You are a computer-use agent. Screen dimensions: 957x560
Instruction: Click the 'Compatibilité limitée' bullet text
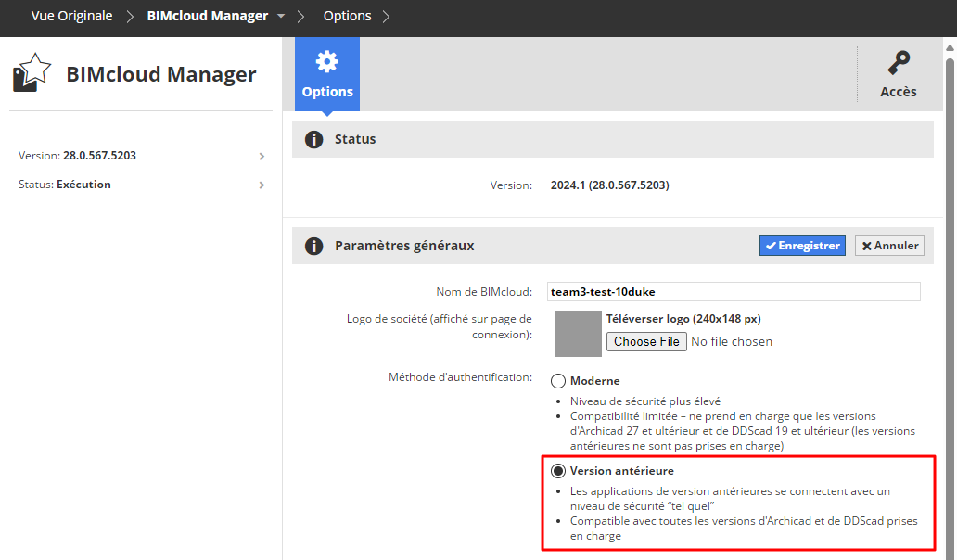pyautogui.click(x=743, y=431)
